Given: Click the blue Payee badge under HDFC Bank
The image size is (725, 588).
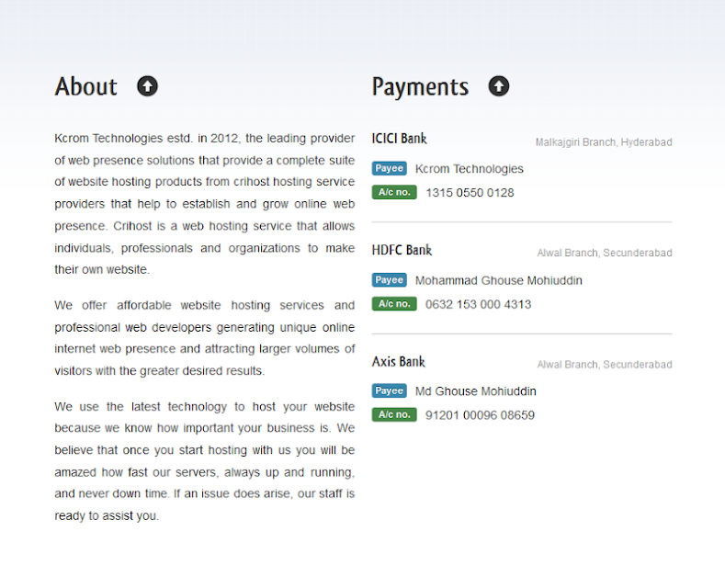Looking at the screenshot, I should 390,280.
